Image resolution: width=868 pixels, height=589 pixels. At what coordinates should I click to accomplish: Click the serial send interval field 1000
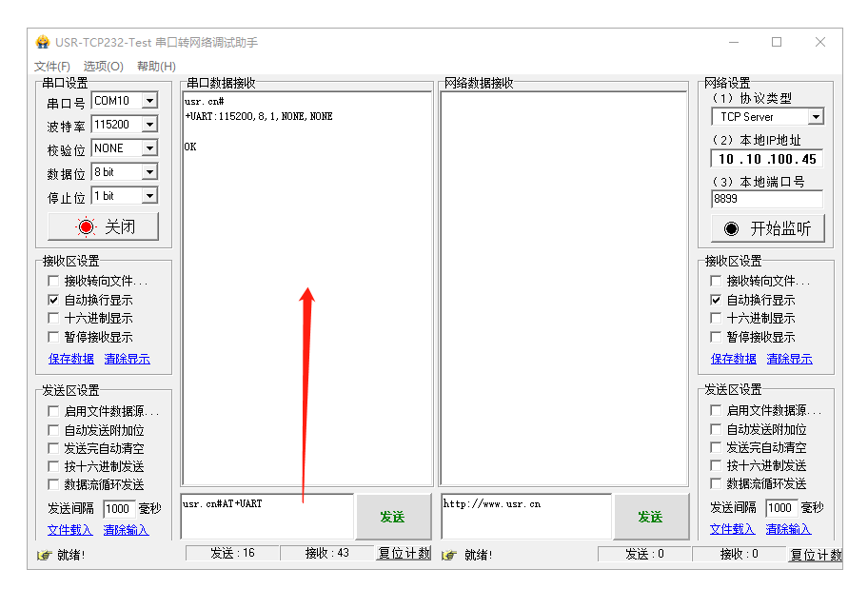[118, 509]
